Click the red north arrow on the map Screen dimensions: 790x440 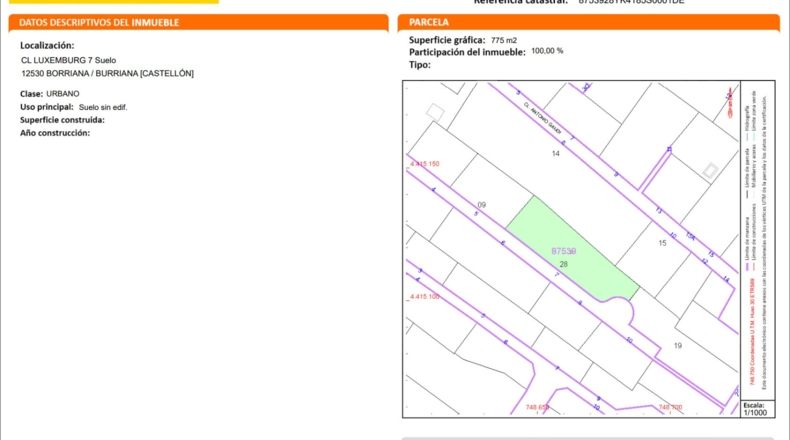[x=729, y=102]
